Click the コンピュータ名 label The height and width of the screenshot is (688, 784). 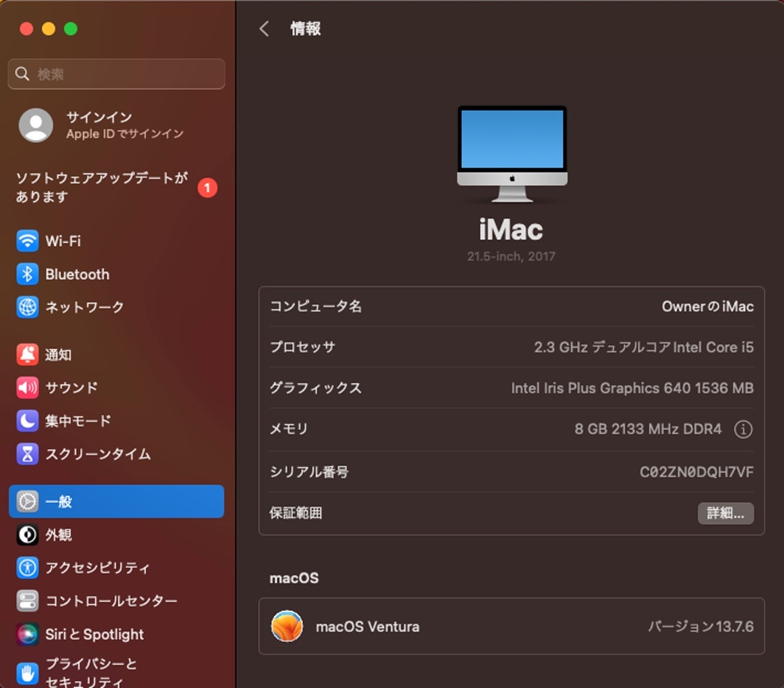[315, 306]
